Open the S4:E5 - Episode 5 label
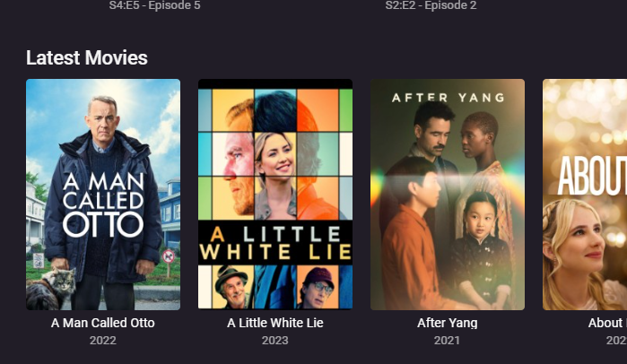The height and width of the screenshot is (364, 627). (155, 5)
